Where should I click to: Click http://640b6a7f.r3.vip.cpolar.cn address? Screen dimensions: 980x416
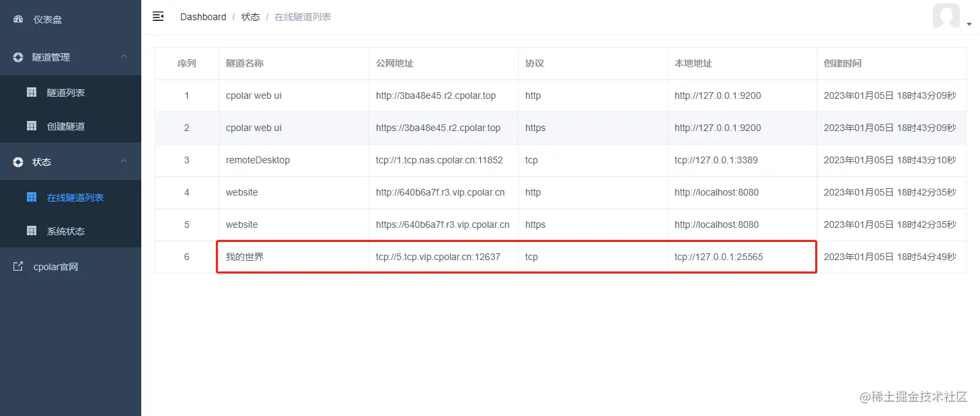coord(441,192)
